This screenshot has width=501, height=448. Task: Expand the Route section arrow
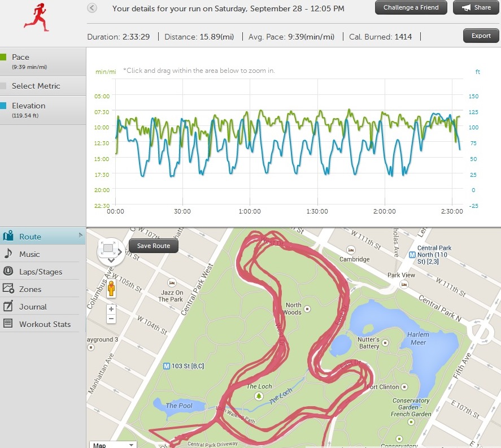[82, 232]
